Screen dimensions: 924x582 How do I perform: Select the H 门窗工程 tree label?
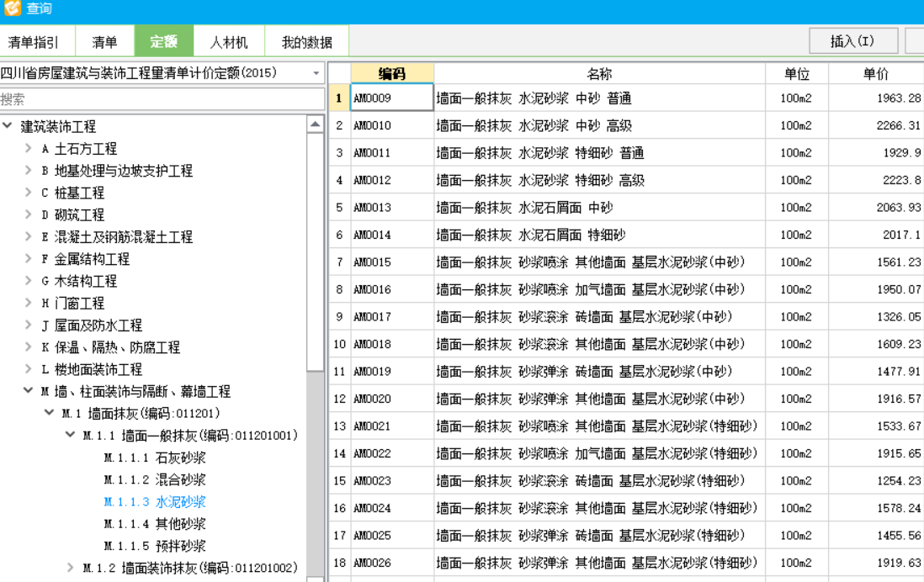72,303
